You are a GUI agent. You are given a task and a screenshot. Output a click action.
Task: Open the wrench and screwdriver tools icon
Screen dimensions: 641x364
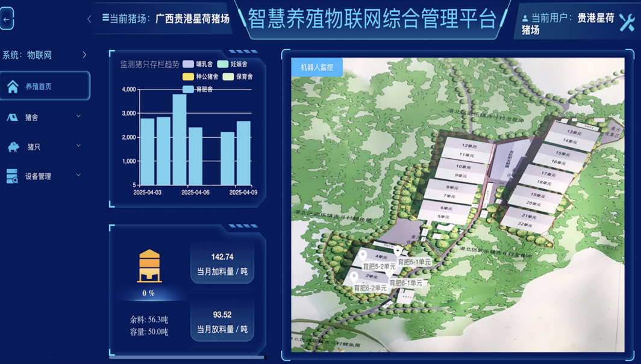(x=627, y=22)
